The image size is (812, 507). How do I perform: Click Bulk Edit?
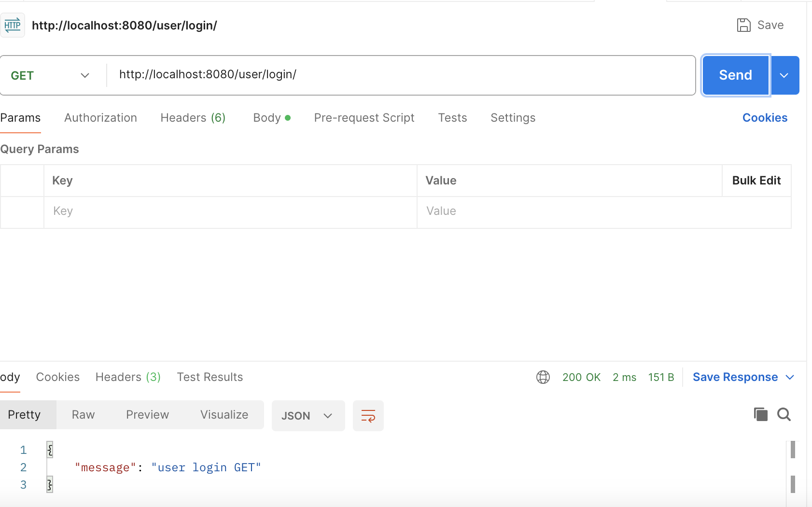756,181
